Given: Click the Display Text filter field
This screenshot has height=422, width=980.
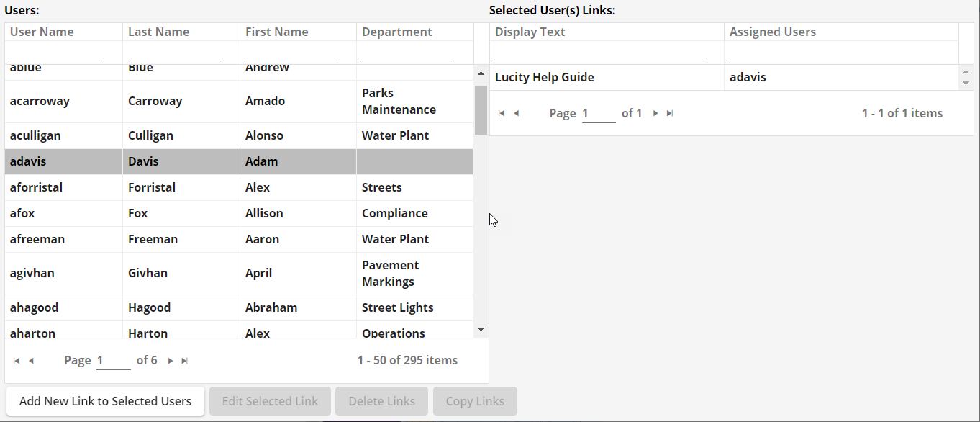Looking at the screenshot, I should pos(599,55).
